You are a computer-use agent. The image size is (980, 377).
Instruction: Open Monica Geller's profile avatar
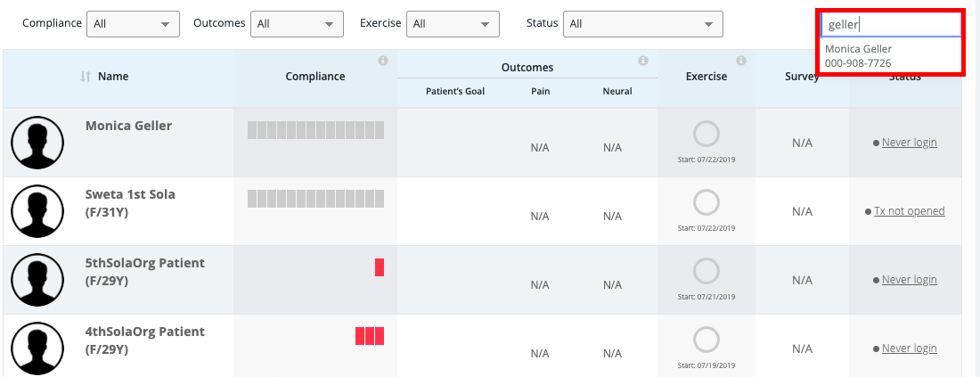(37, 143)
